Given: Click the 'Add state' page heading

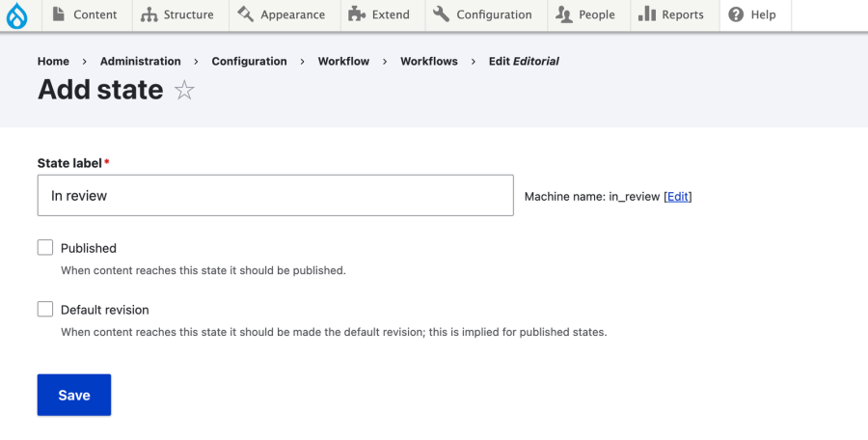Looking at the screenshot, I should click(x=100, y=90).
